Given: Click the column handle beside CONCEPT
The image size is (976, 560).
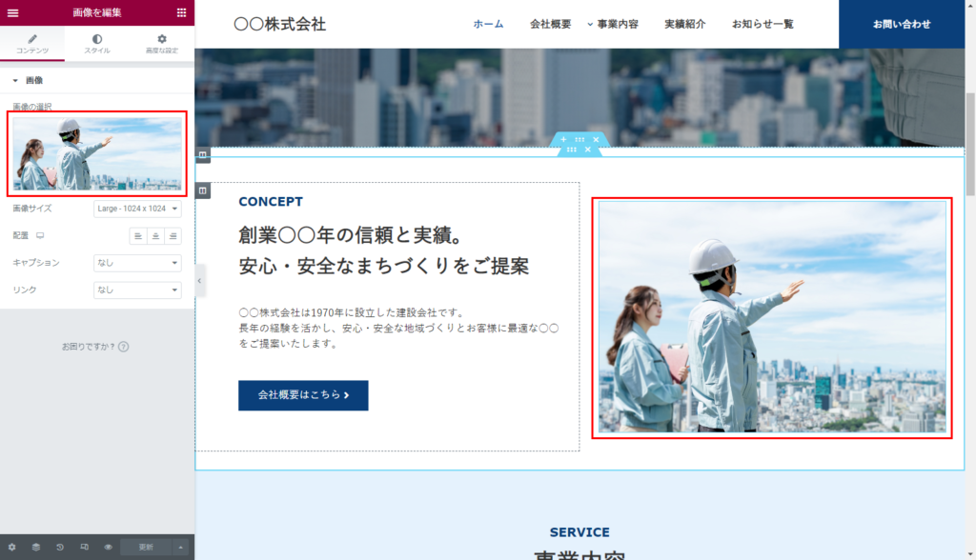Looking at the screenshot, I should click(x=203, y=191).
